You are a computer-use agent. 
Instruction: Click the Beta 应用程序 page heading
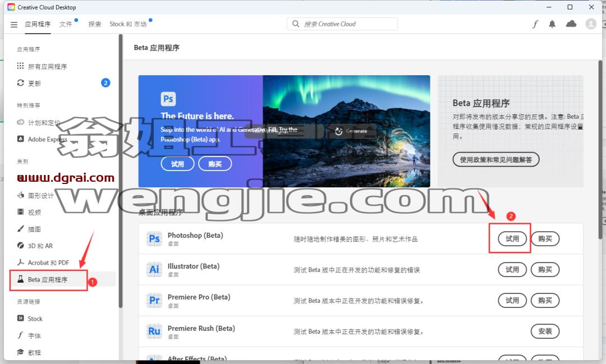pyautogui.click(x=157, y=48)
